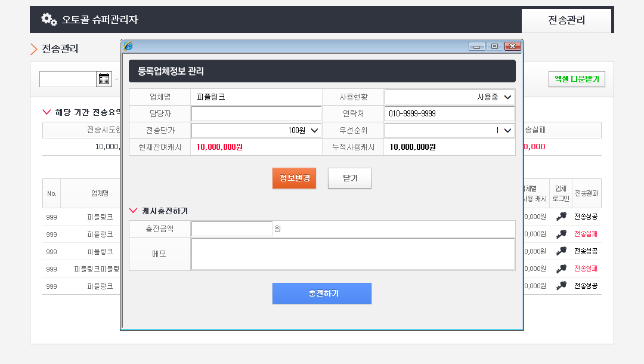Click the gear icon beside 오토콜 슈퍼관리자
The image size is (644, 364).
tap(49, 19)
